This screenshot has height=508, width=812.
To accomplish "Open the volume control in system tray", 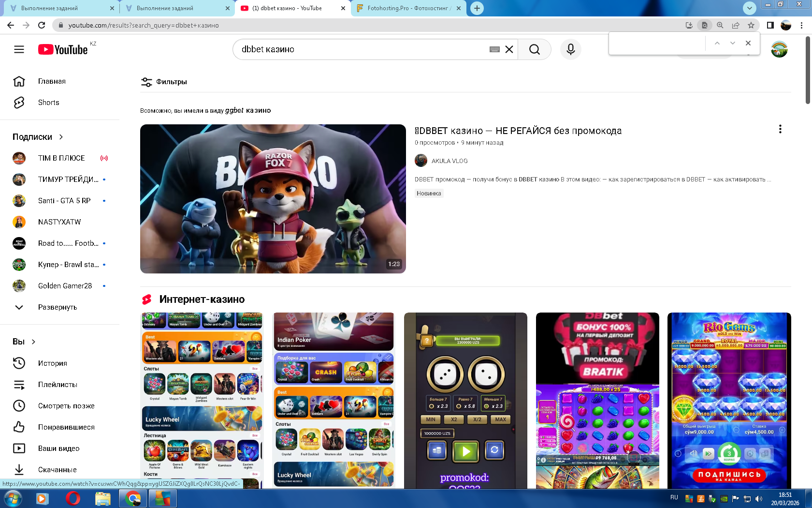I will click(x=758, y=499).
